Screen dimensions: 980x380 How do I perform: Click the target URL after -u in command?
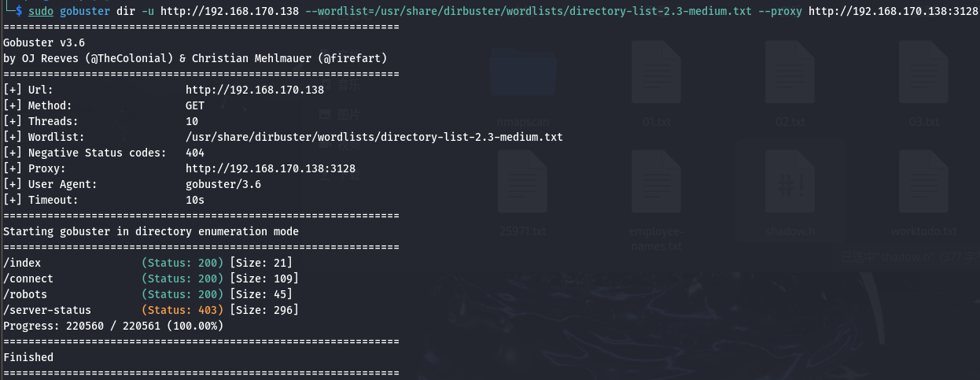[230, 12]
